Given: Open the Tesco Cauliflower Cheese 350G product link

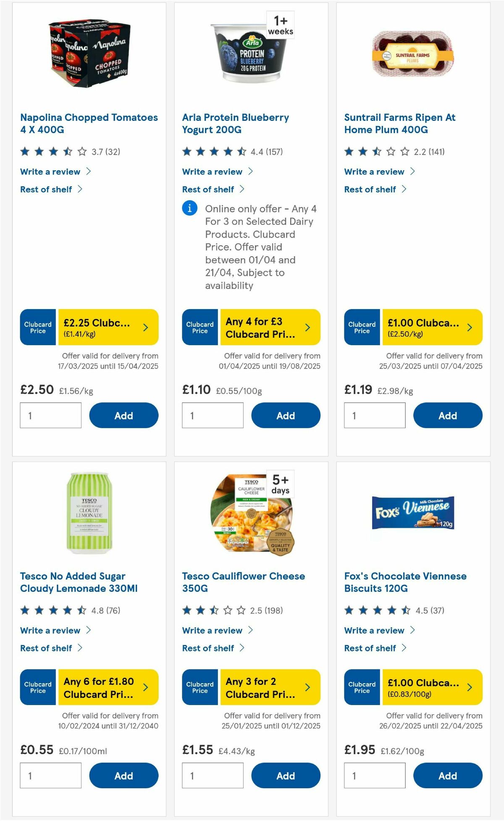Looking at the screenshot, I should [x=243, y=582].
